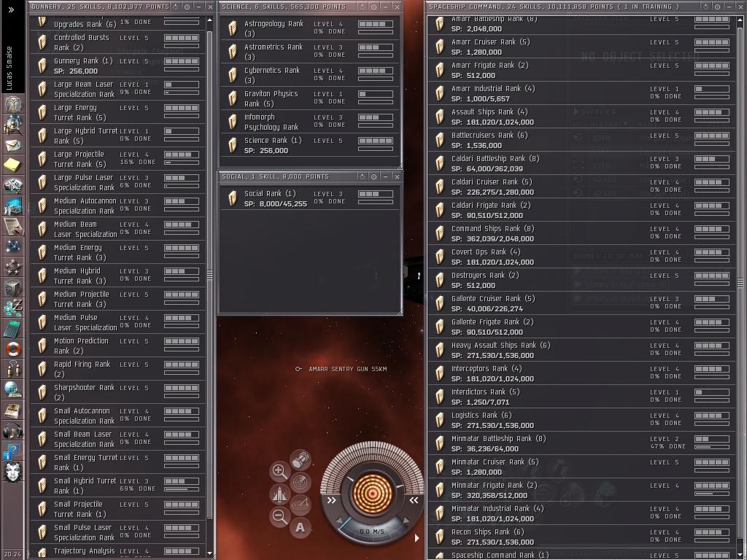Click the triangle arrow right of speedometer

pyautogui.click(x=417, y=538)
